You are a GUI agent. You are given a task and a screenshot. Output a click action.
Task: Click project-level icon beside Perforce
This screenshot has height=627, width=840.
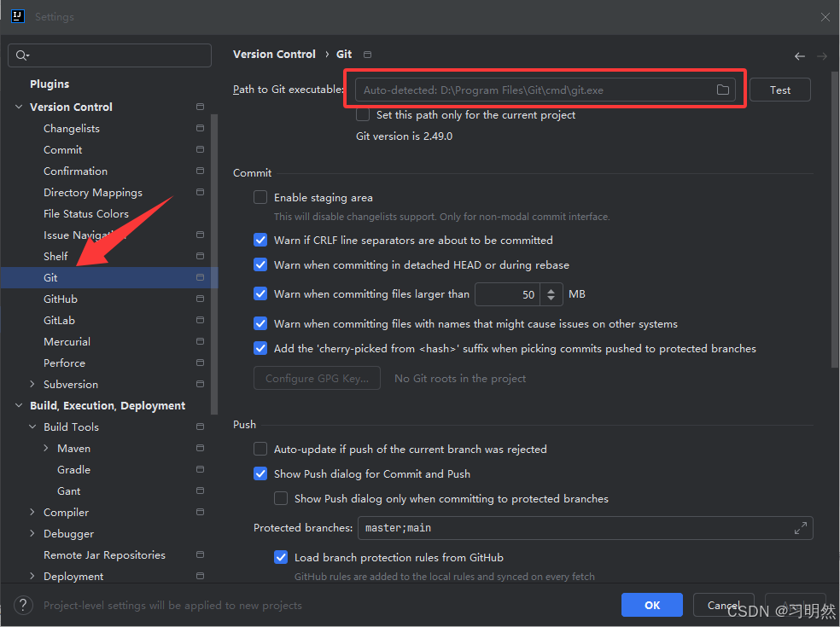pos(201,363)
